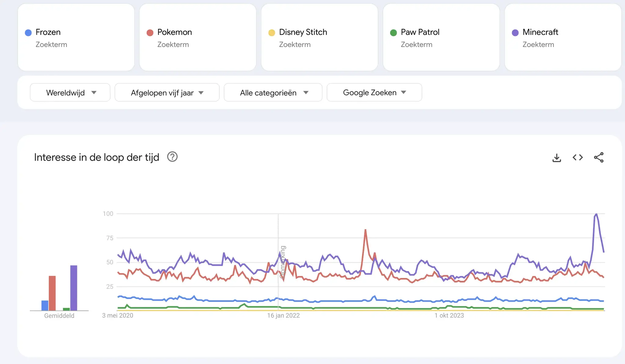Edit the Disney Stitch search term
Viewport: 625px width, 364px height.
(303, 32)
